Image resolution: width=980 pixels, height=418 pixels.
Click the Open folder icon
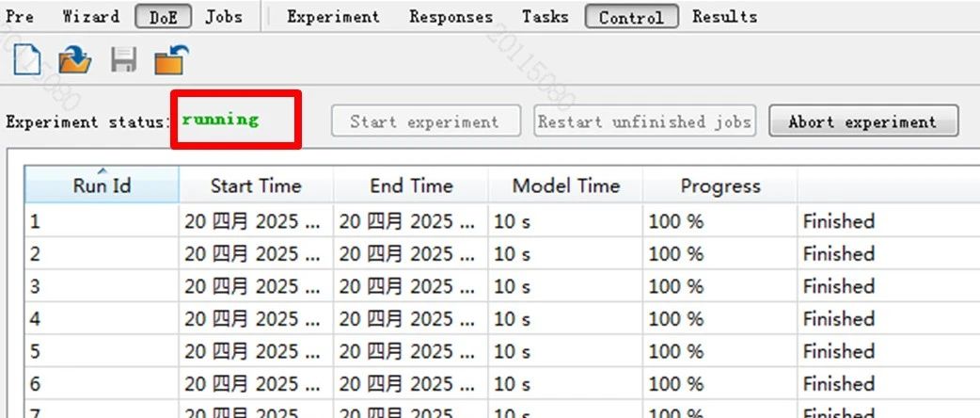click(x=75, y=60)
